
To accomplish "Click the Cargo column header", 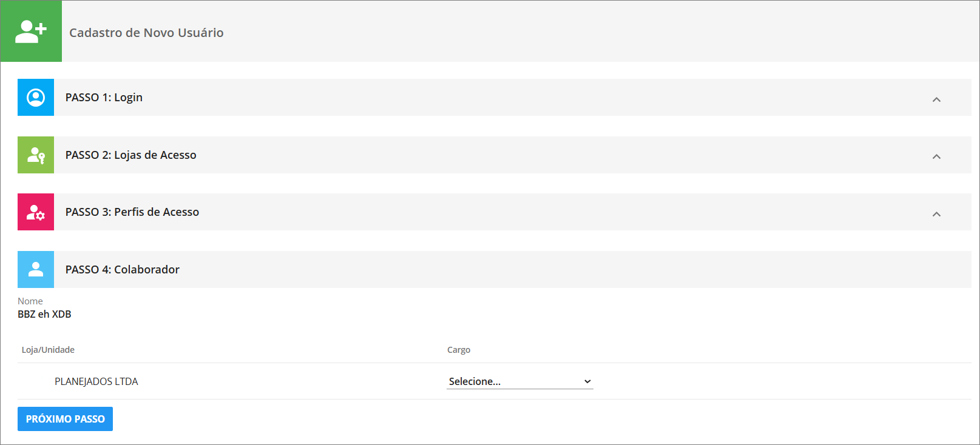I will coord(459,350).
